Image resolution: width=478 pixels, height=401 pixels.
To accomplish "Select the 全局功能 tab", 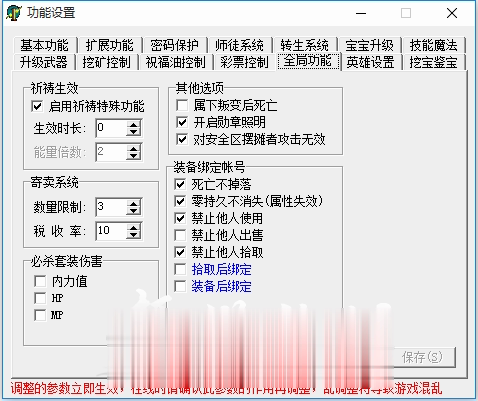I will click(308, 61).
